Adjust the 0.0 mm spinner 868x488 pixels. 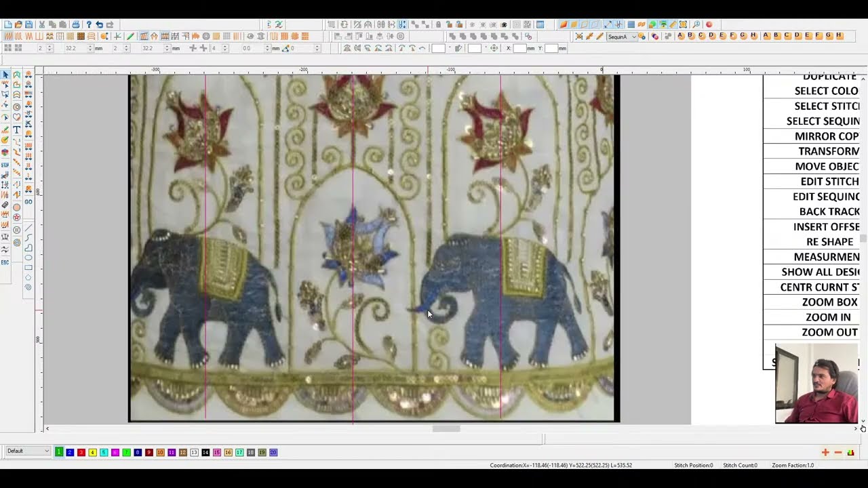point(256,48)
